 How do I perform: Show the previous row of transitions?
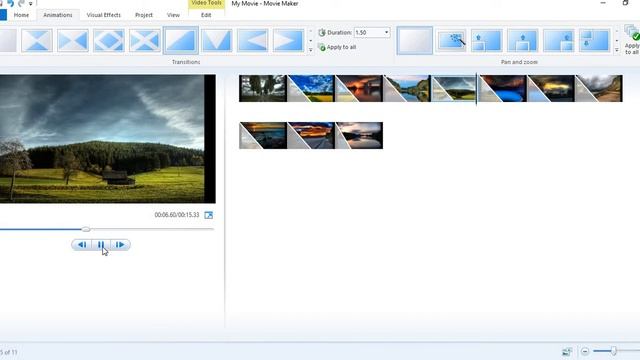tap(310, 31)
